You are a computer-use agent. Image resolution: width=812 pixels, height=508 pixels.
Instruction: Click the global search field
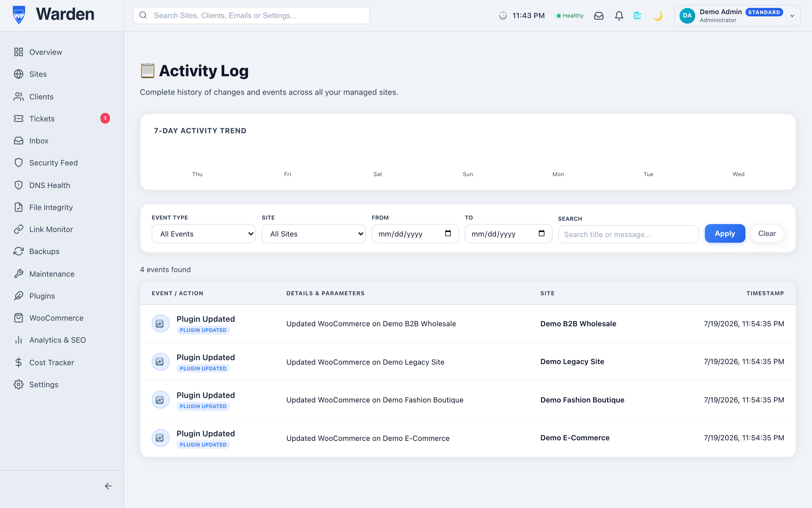click(251, 16)
